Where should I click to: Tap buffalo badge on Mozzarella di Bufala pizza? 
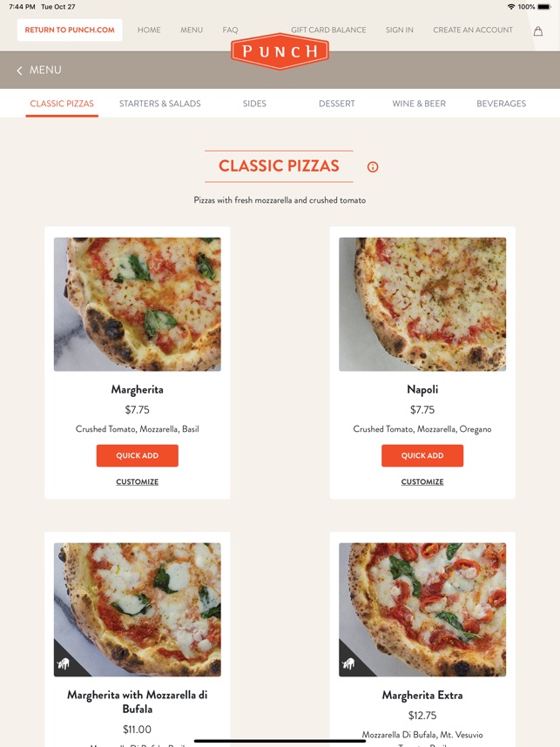click(64, 663)
